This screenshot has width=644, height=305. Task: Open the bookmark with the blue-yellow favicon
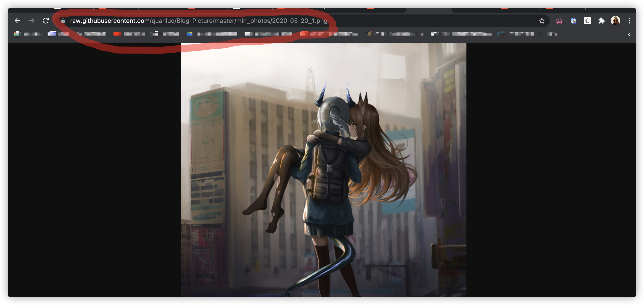pyautogui.click(x=212, y=34)
